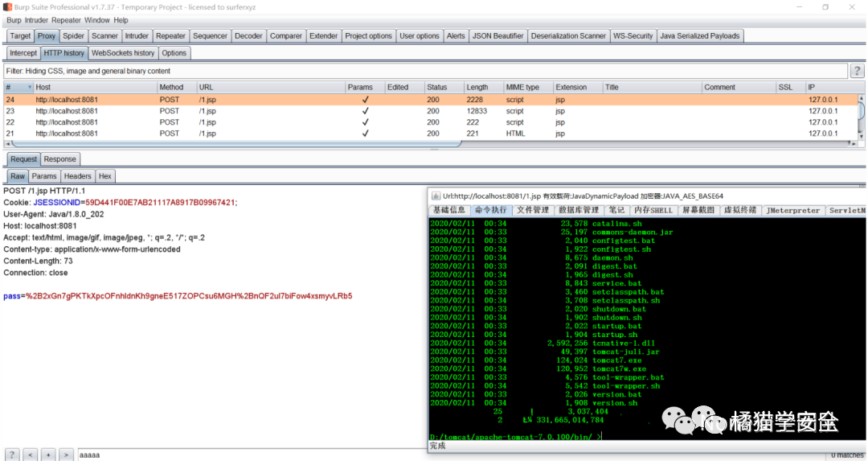Open the Project options tab
This screenshot has height=461, width=868.
[368, 36]
